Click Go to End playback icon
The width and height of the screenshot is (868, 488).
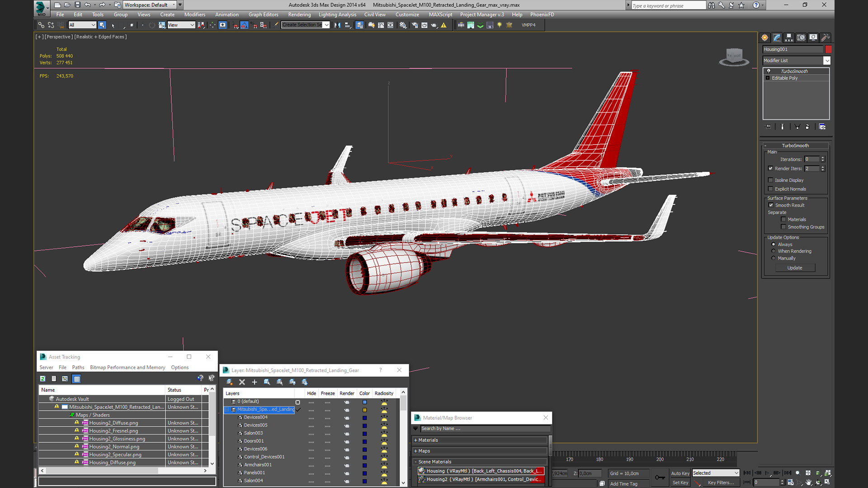coord(788,473)
